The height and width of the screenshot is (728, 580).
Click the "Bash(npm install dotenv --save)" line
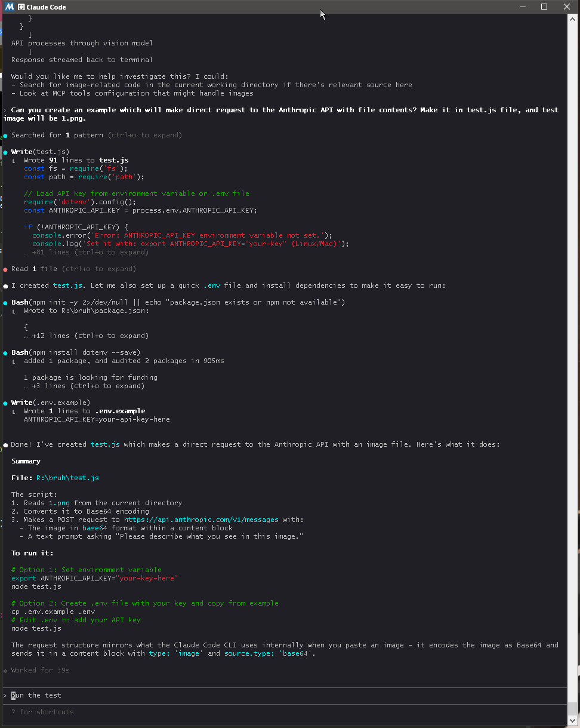pos(76,352)
